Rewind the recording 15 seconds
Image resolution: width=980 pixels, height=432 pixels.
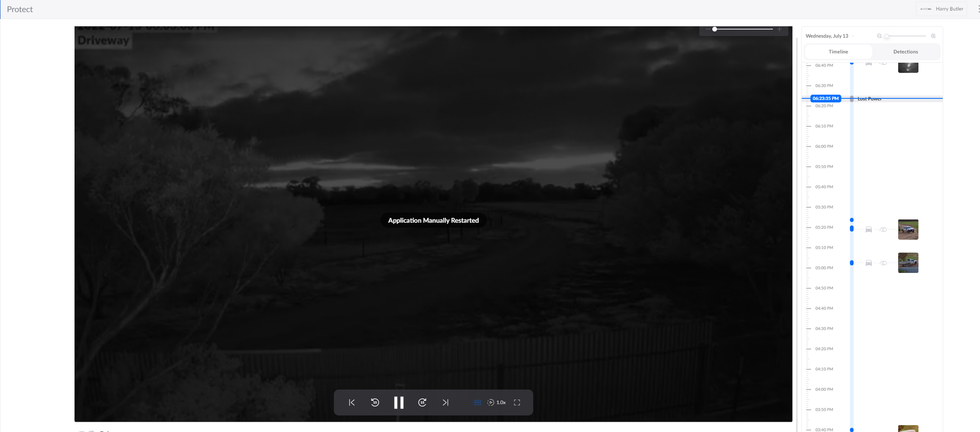(x=375, y=403)
